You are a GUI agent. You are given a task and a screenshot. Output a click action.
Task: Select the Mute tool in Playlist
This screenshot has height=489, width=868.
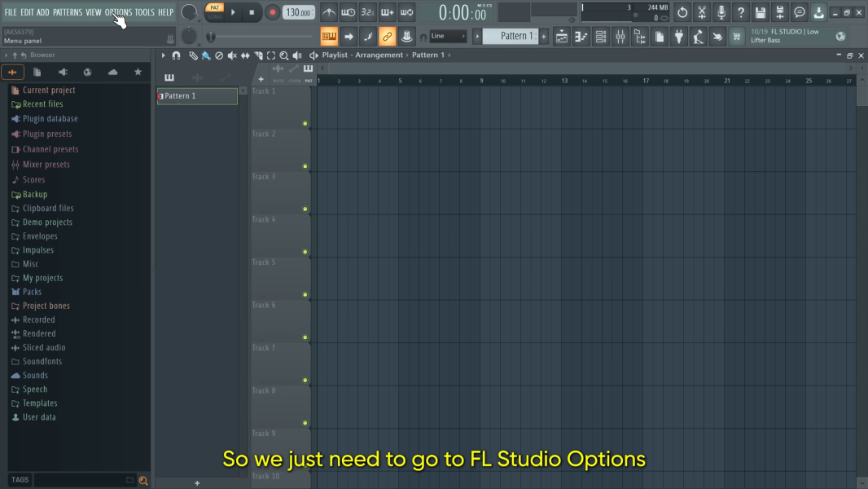point(232,55)
